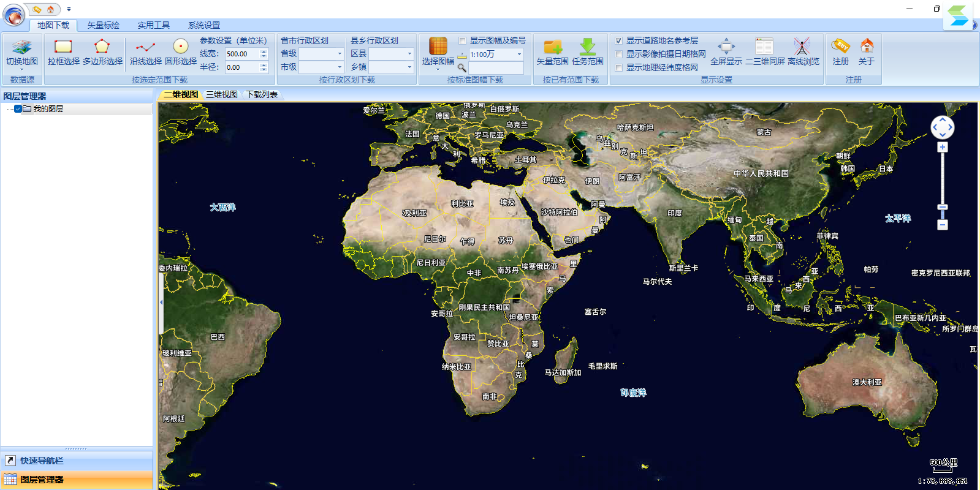Pick the 圆形选择 circle selection tool
Viewport: 980px width, 490px height.
point(181,53)
